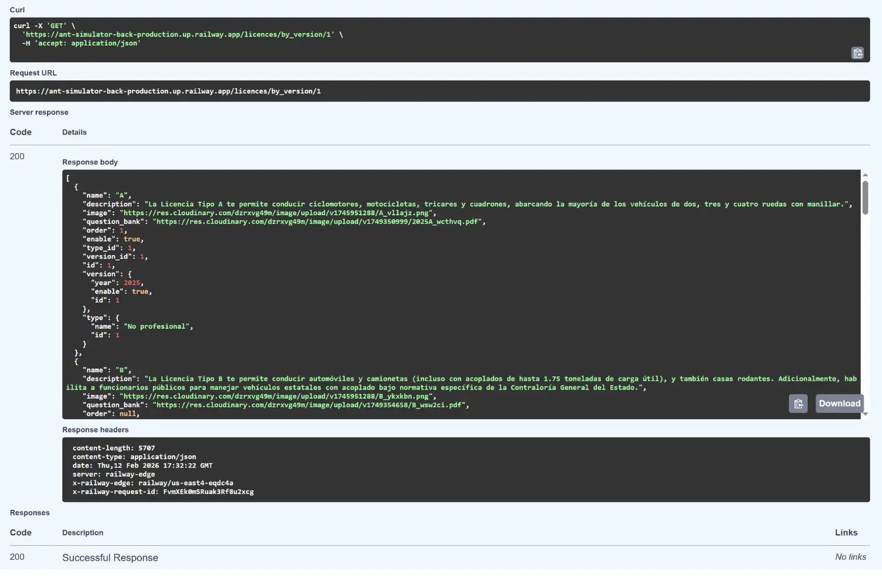Select the 200 response code

[16, 156]
